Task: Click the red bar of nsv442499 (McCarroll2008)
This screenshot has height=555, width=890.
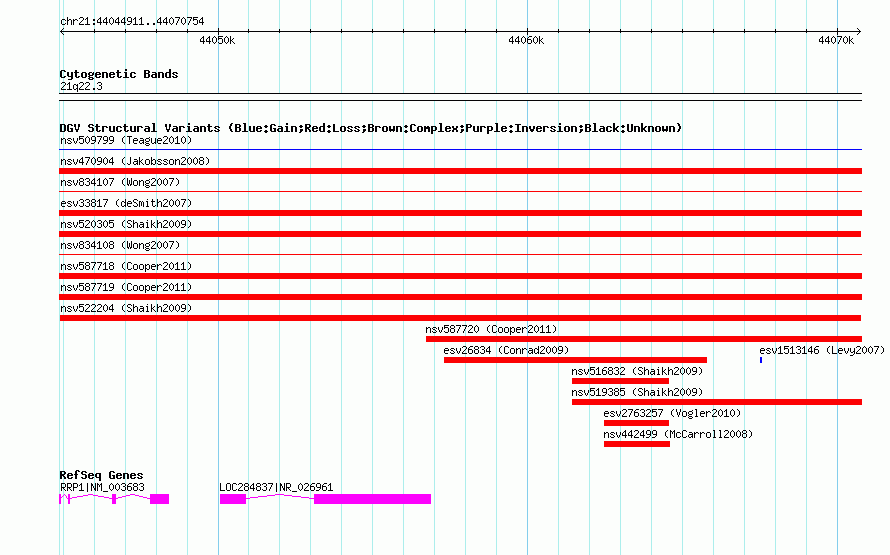Action: tap(637, 444)
